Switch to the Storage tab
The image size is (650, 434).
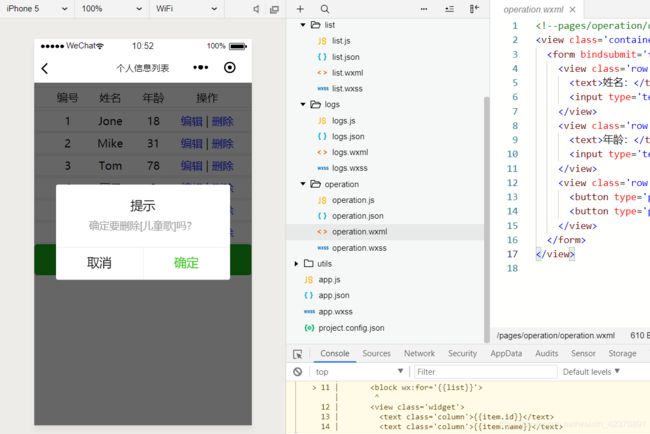tap(622, 354)
